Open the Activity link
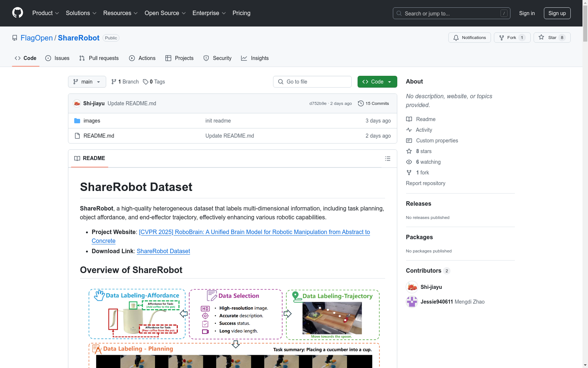The width and height of the screenshot is (588, 368). (419, 130)
